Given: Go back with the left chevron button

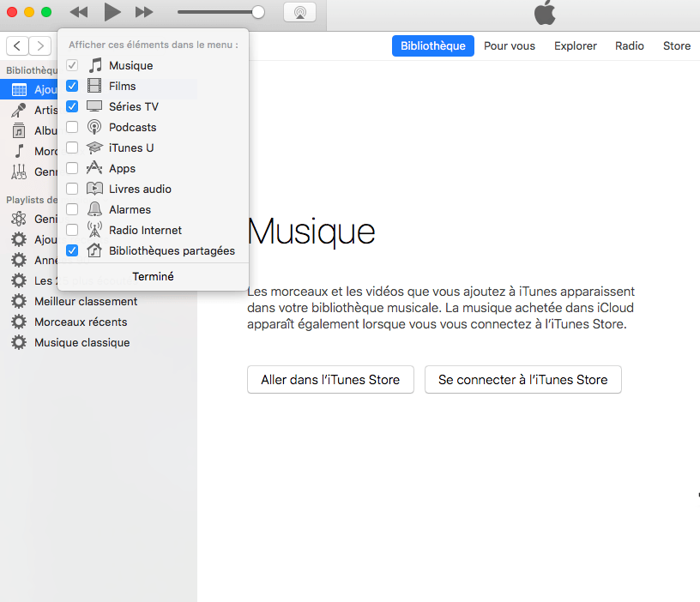Looking at the screenshot, I should click(17, 45).
